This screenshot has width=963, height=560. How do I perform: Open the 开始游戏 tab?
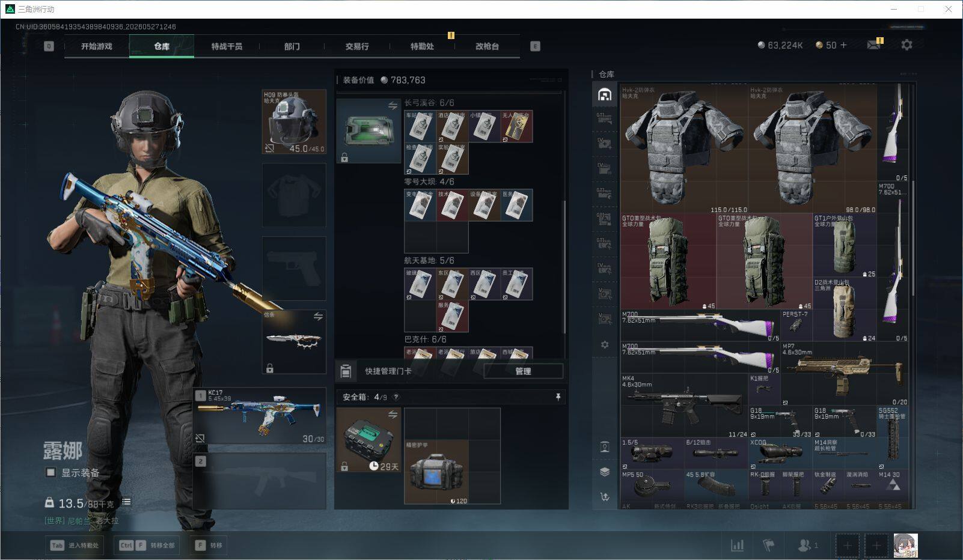coord(97,46)
